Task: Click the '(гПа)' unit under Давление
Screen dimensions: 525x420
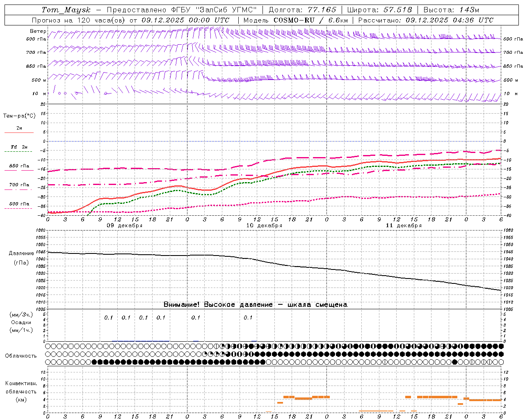Action: point(21,262)
